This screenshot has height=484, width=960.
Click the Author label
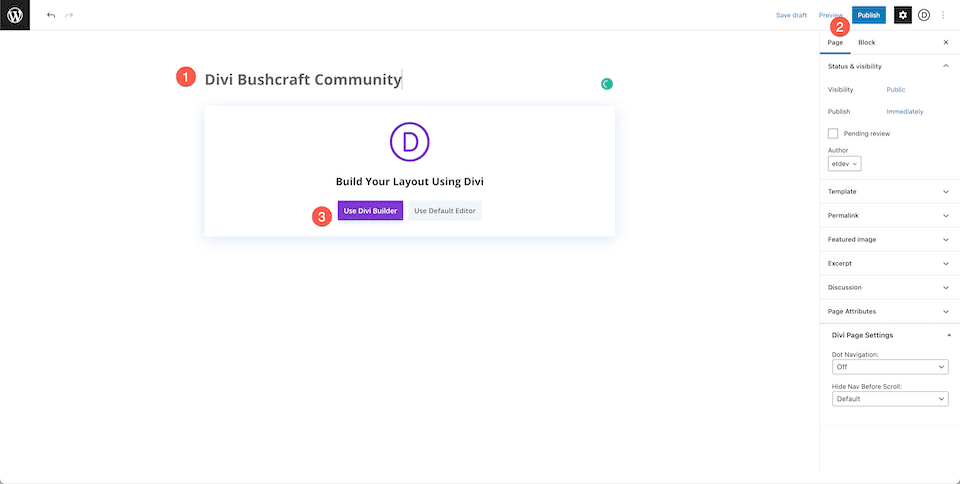pos(838,150)
